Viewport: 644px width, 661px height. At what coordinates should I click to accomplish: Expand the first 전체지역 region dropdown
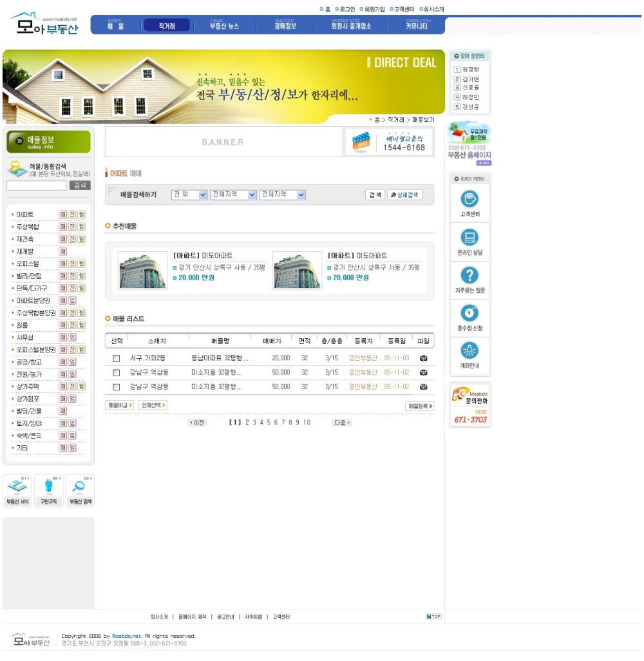point(233,195)
